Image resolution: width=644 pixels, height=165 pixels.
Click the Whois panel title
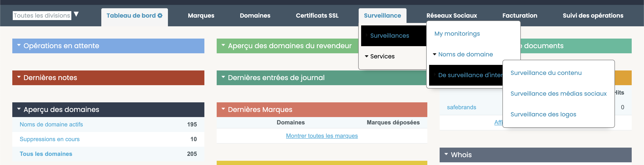tap(461, 155)
